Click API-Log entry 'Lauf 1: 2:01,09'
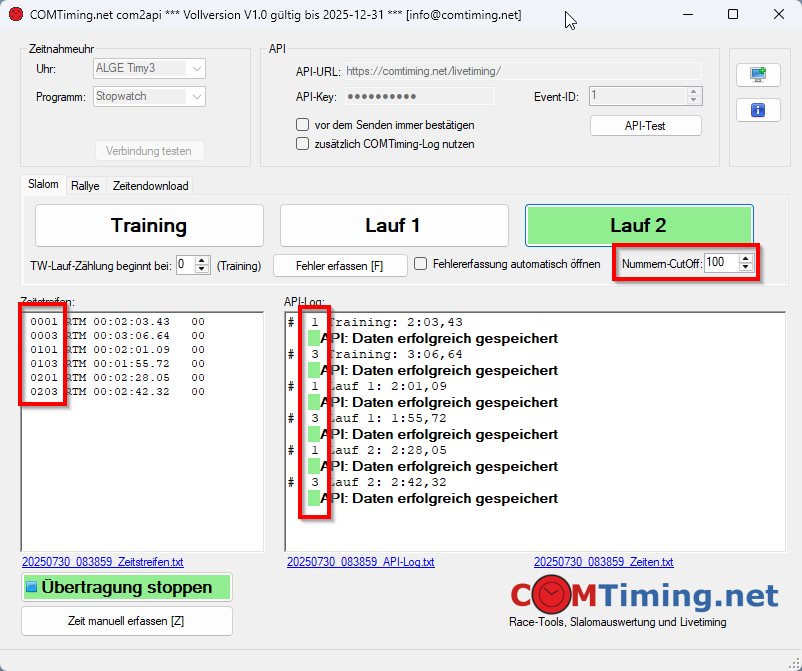This screenshot has height=671, width=802. coord(387,386)
